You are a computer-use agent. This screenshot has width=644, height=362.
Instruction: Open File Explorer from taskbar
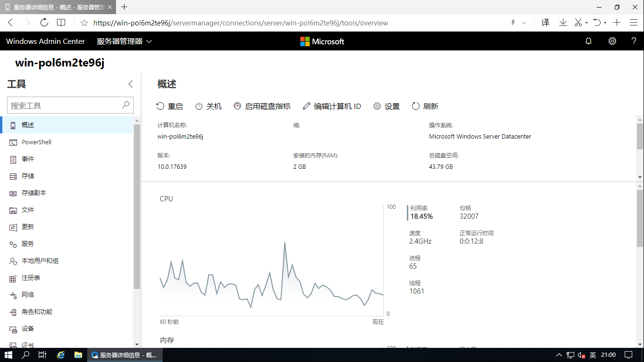78,355
